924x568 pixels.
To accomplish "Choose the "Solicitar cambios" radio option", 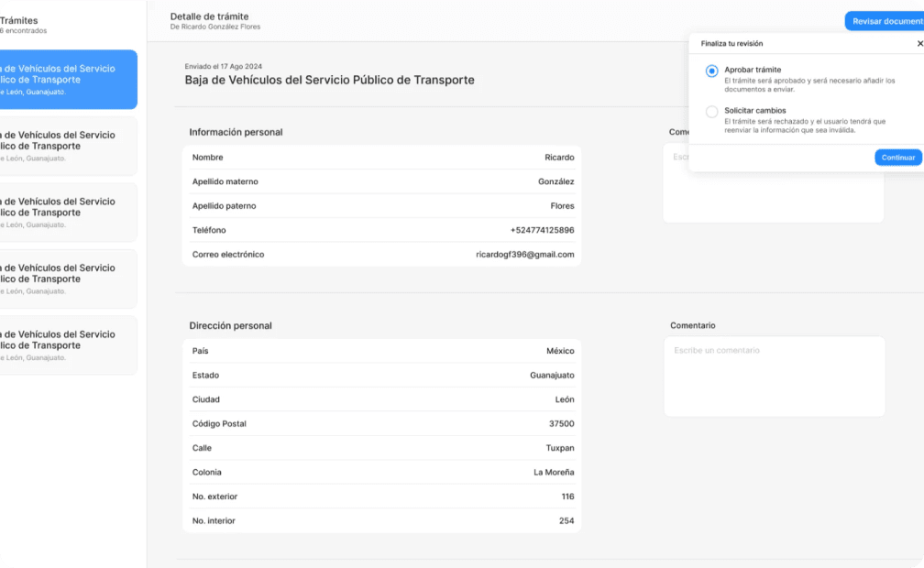I will point(712,112).
